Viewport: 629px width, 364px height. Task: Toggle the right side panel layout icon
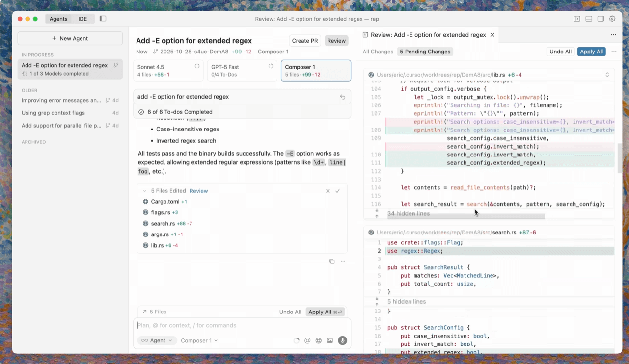coord(601,19)
